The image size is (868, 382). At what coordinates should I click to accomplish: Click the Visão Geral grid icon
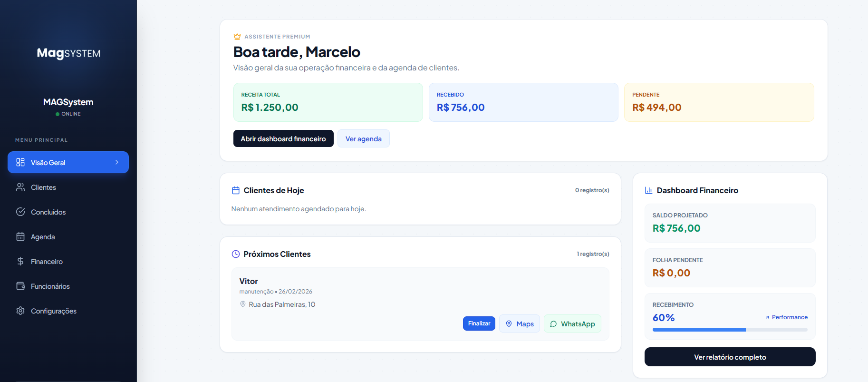20,162
